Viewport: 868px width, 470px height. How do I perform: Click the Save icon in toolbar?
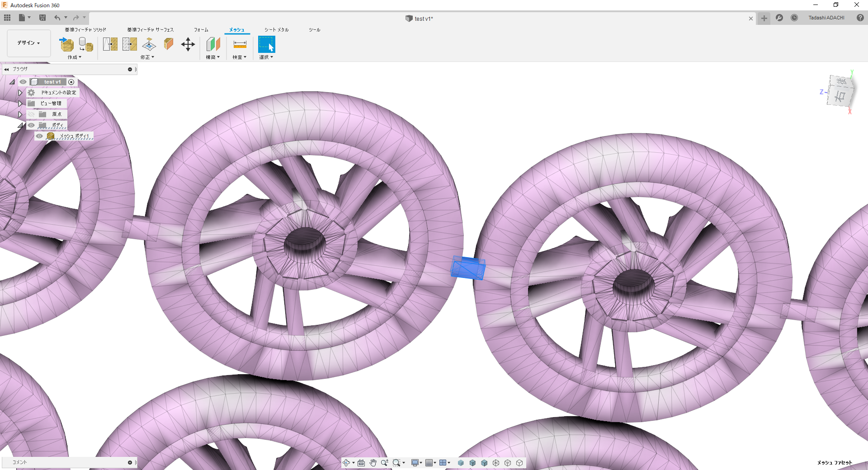42,18
